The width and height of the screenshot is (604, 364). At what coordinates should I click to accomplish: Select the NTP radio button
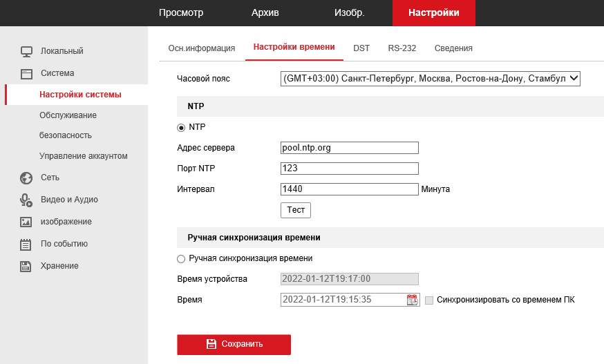click(180, 128)
